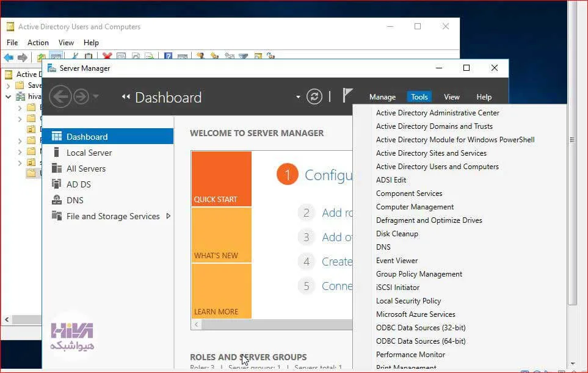Open View menu in Active Directory Users window
This screenshot has height=373, width=588.
66,42
